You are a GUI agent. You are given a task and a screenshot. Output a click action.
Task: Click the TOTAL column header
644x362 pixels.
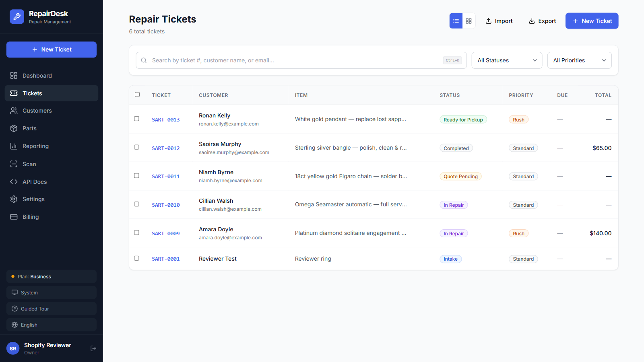click(x=603, y=95)
